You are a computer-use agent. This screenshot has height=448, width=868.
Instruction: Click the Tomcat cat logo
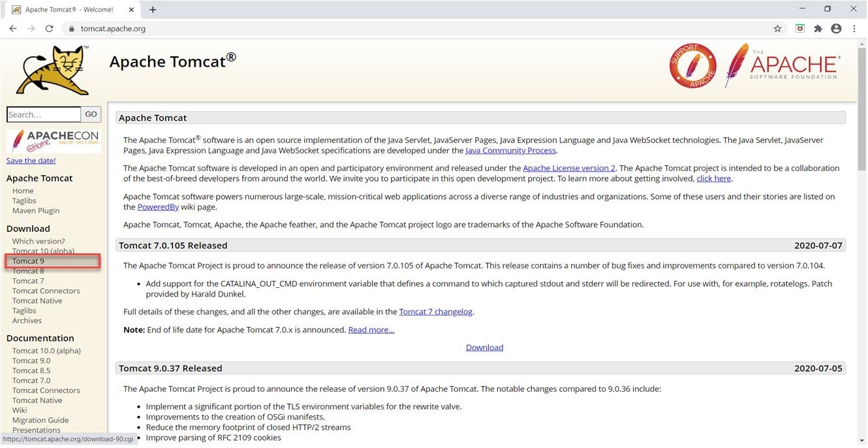[51, 69]
